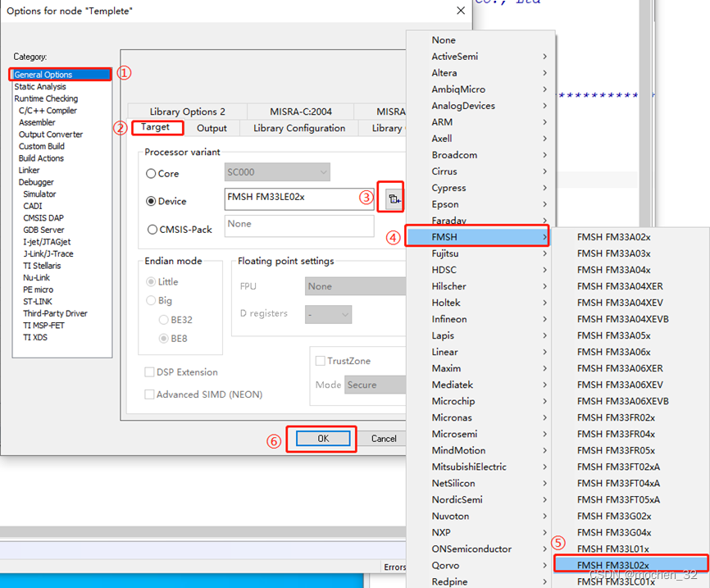This screenshot has width=710, height=588.
Task: Select Output Converter category
Action: 51,134
